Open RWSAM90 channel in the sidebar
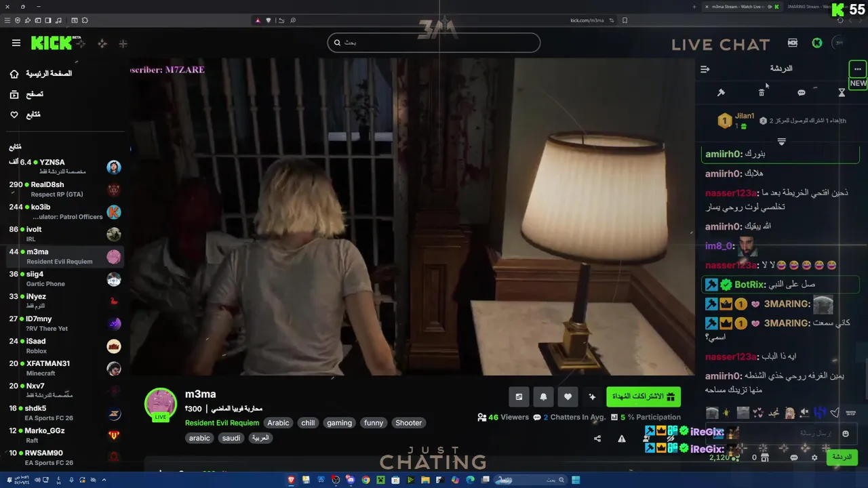Screen dimensions: 868x488 pyautogui.click(x=64, y=457)
